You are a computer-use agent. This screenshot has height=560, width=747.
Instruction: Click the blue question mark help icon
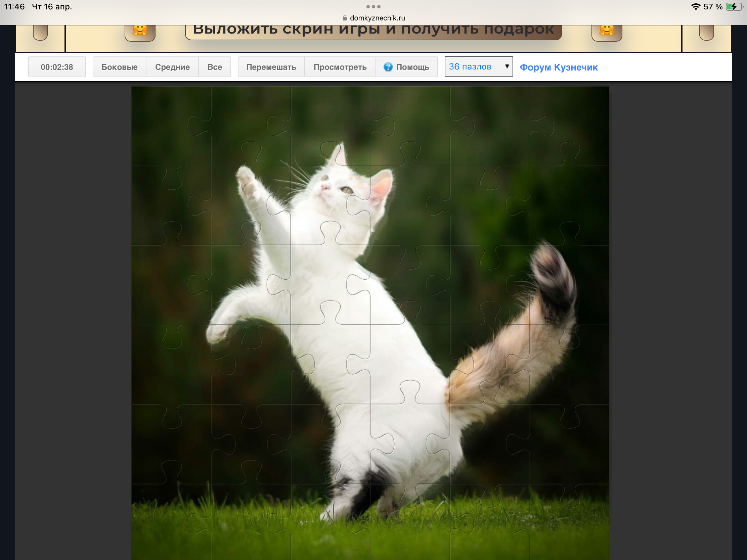(388, 67)
